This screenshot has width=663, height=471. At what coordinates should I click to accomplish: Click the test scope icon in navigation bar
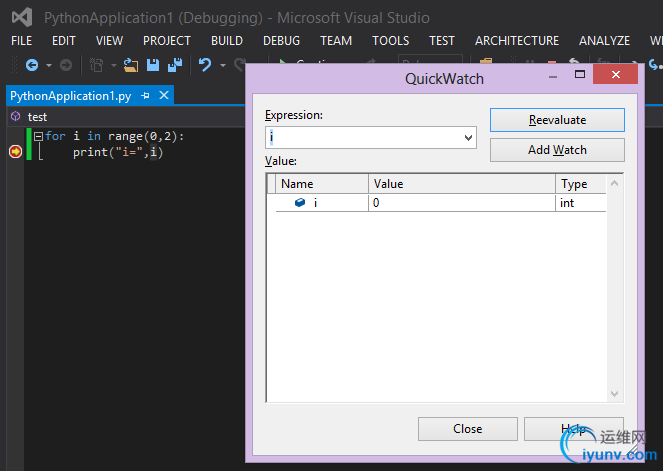click(x=16, y=116)
